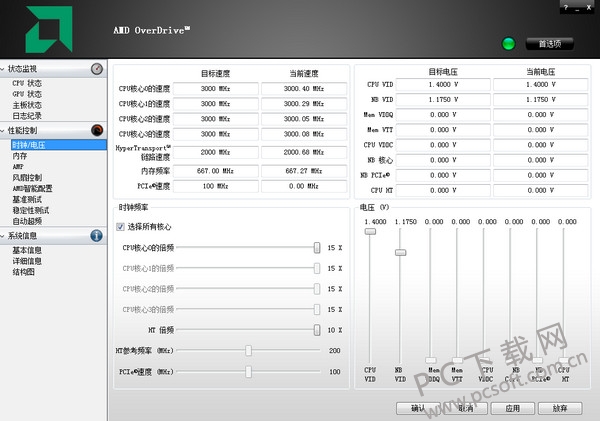Viewport: 600px width, 421px height.
Task: Click the 目标速度 column header
Action: [x=216, y=73]
